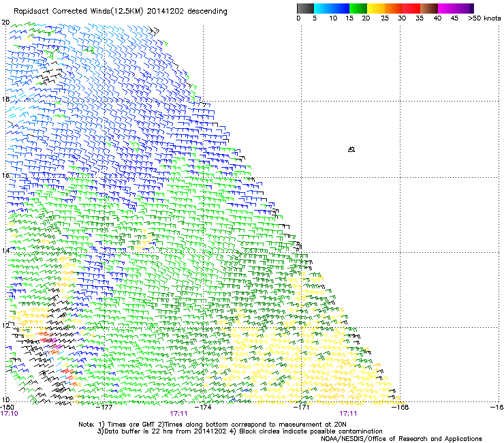The image size is (504, 443).
Task: Click the latitude label '20'
Action: coord(5,22)
